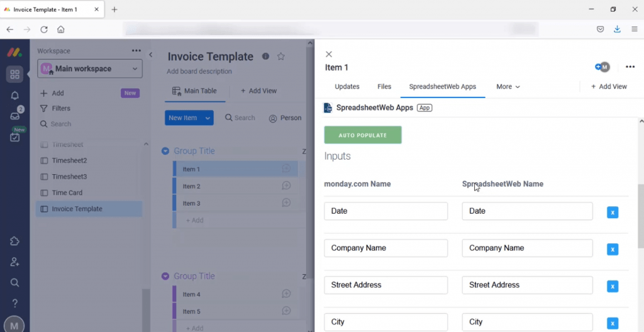Close the Item 1 side panel

(x=328, y=54)
